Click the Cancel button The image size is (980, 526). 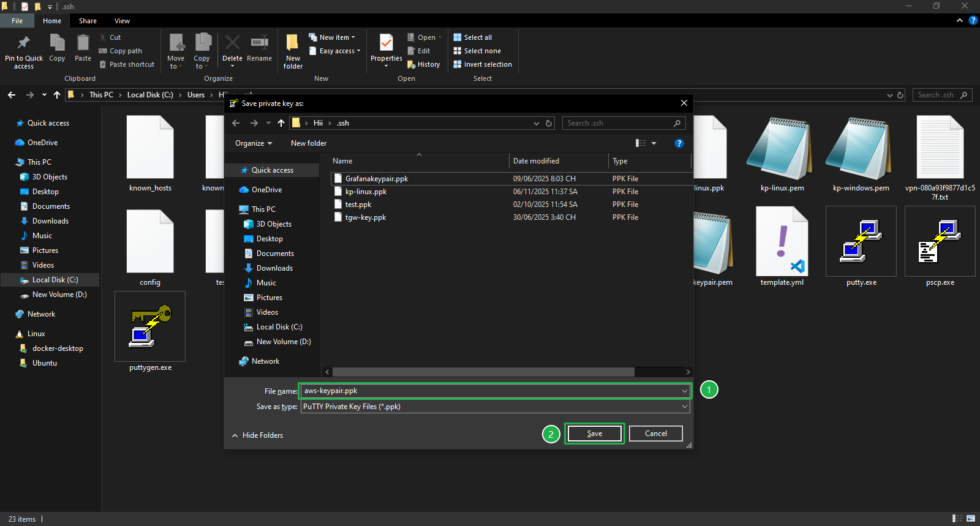(656, 434)
